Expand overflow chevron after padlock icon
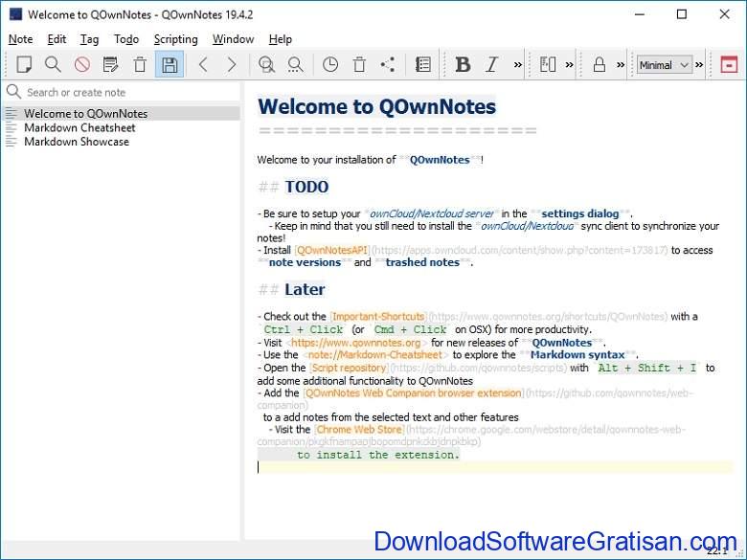This screenshot has height=560, width=747. [621, 65]
